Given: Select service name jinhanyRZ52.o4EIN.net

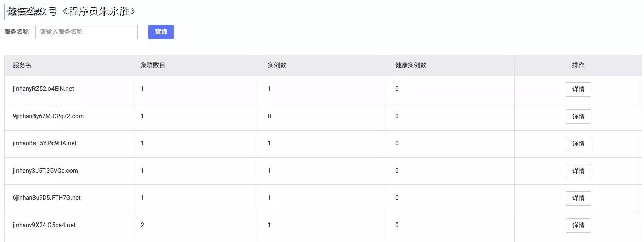Looking at the screenshot, I should pos(43,89).
